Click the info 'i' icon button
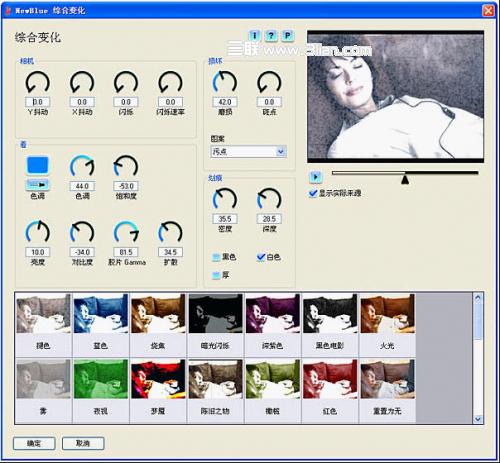Viewport: 500px width, 463px height. coord(255,35)
